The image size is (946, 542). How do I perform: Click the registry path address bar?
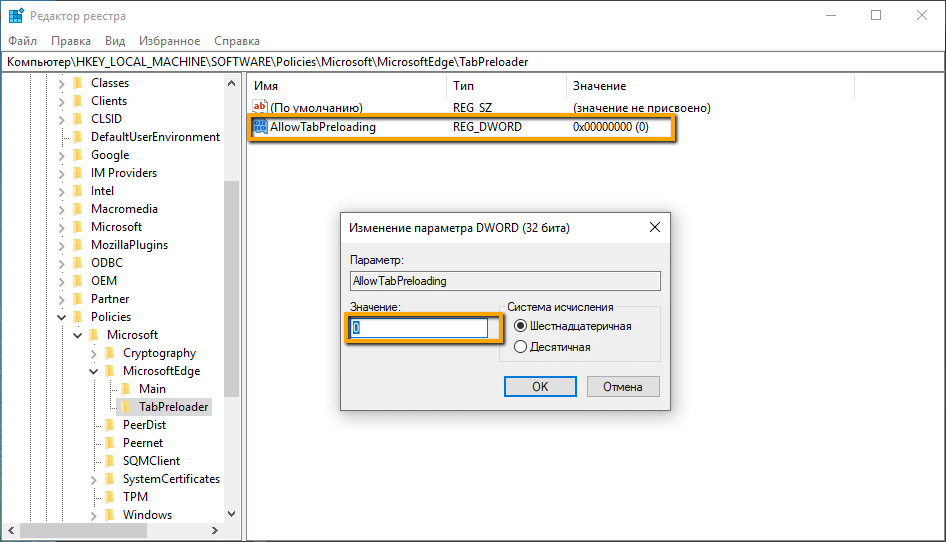(472, 62)
